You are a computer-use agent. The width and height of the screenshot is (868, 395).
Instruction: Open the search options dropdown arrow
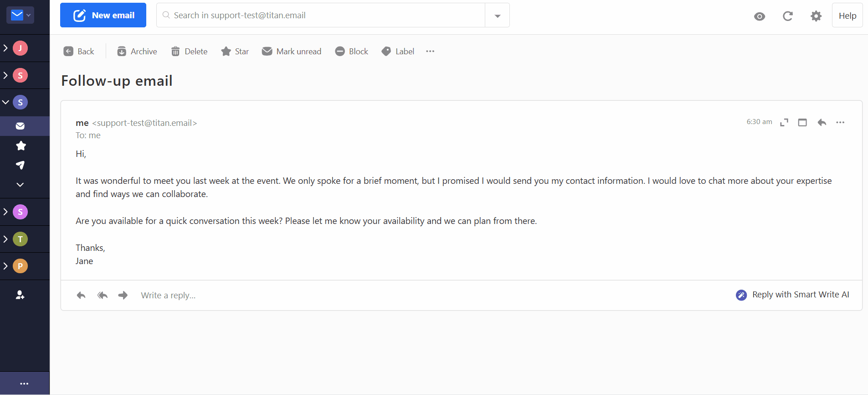pyautogui.click(x=498, y=16)
